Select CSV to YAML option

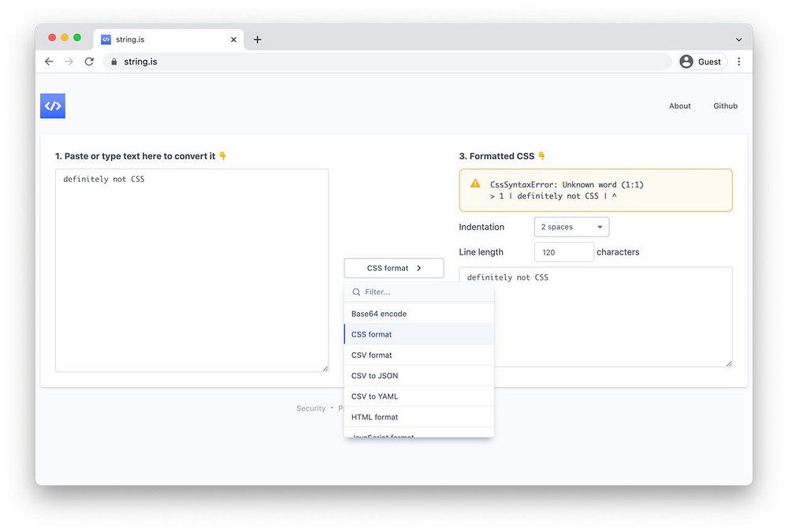418,396
